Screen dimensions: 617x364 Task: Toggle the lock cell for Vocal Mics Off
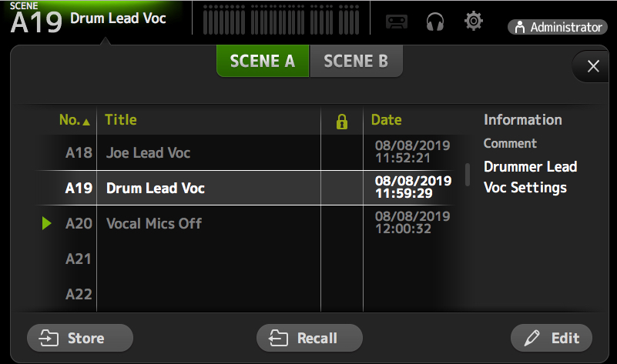point(342,223)
